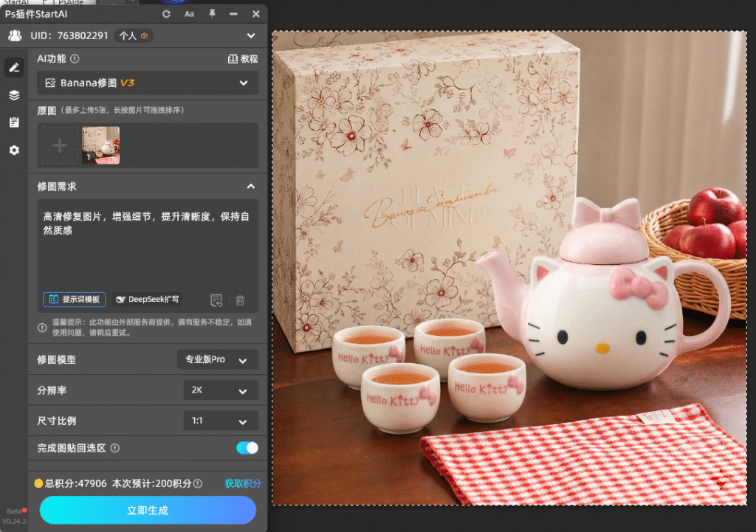The image size is (756, 532).
Task: Click the uploaded teapot image thumbnail
Action: click(x=100, y=145)
